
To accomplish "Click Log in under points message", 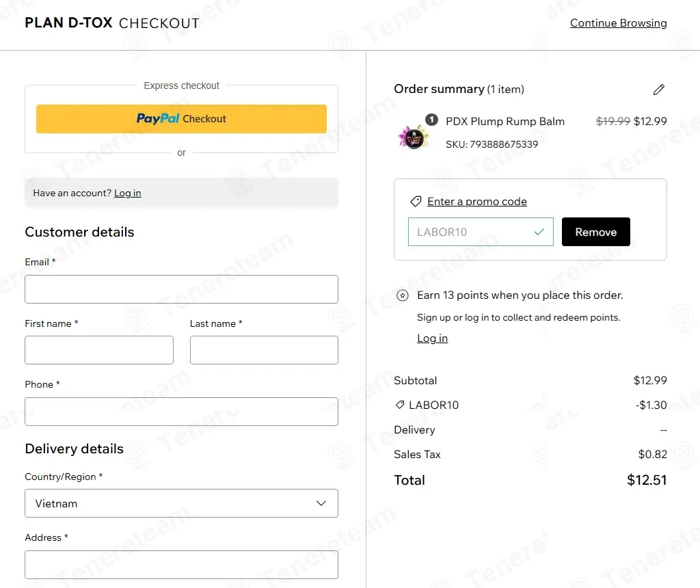I will pos(432,338).
